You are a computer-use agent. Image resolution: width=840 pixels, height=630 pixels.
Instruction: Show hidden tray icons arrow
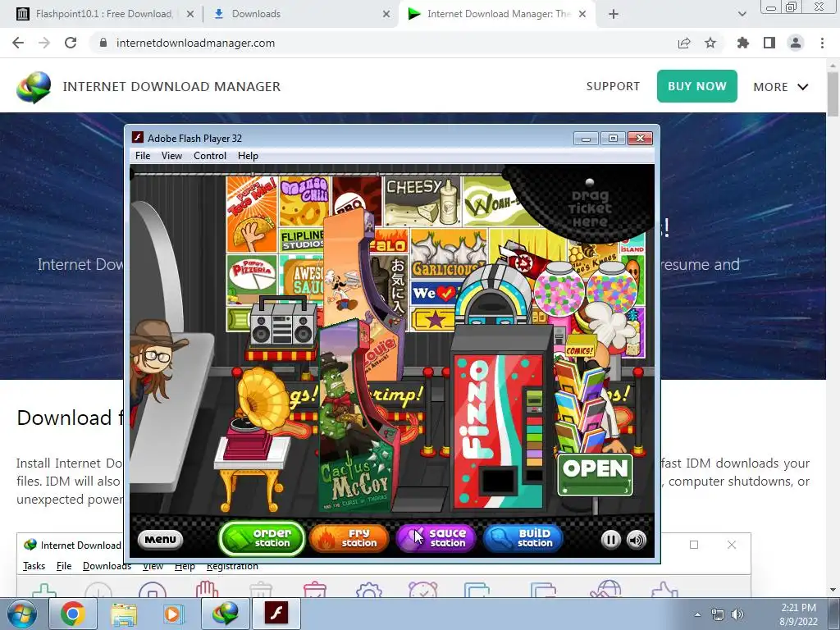697,614
